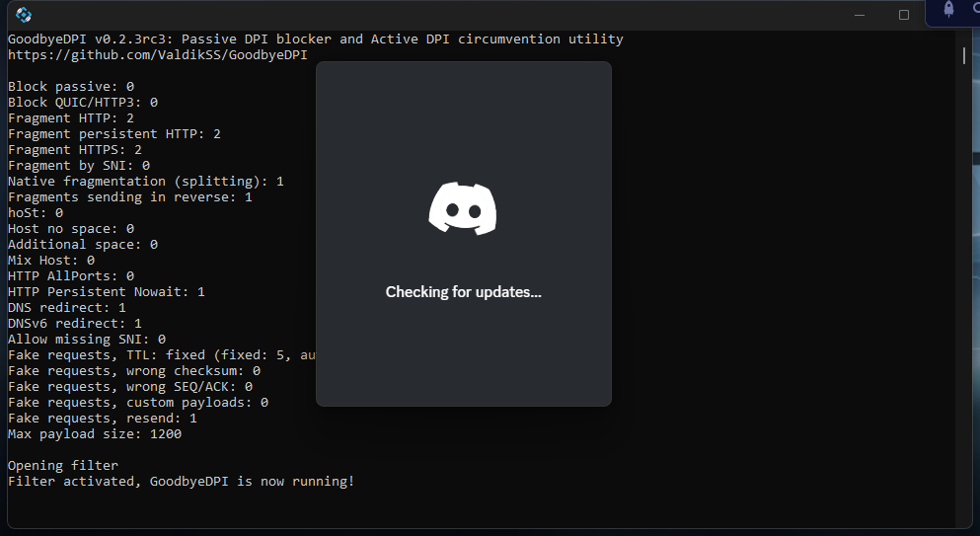This screenshot has width=980, height=536.
Task: Click the 'Fake requests, custom payloads: 0' line
Action: point(138,402)
